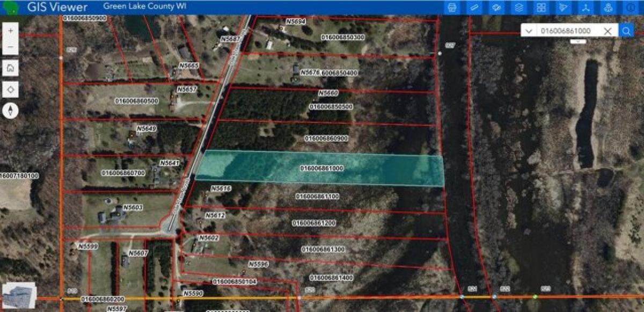Open the Layers panel icon
This screenshot has width=644, height=312.
pos(519,8)
